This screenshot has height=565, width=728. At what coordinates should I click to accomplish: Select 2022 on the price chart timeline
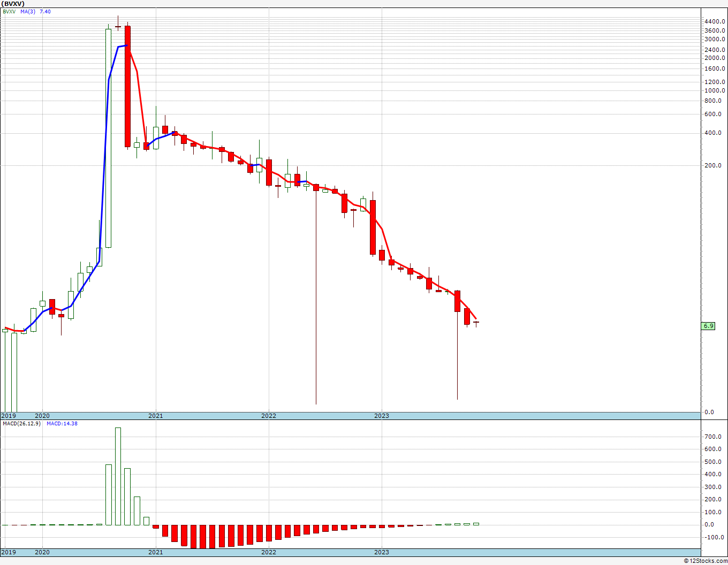[x=268, y=416]
